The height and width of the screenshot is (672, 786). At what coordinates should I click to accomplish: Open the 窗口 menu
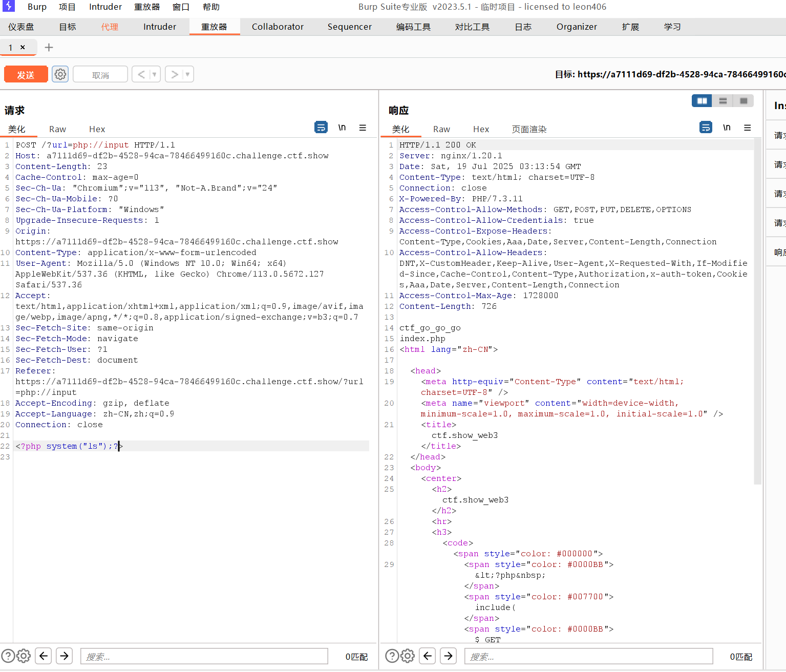click(x=181, y=7)
